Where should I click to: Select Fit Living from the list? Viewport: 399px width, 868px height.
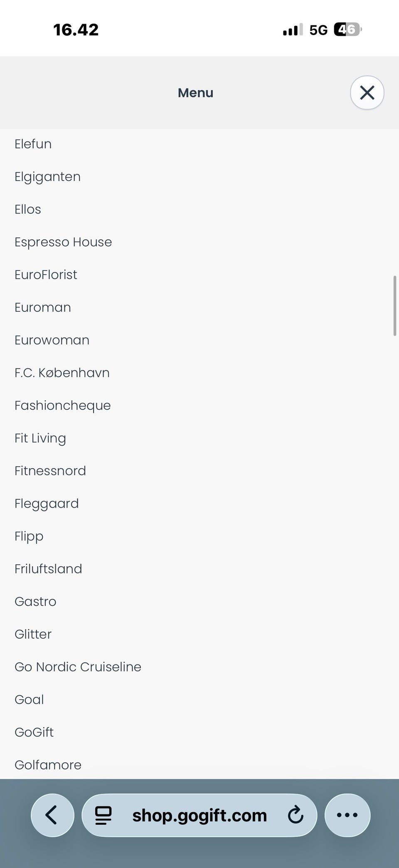pyautogui.click(x=40, y=438)
